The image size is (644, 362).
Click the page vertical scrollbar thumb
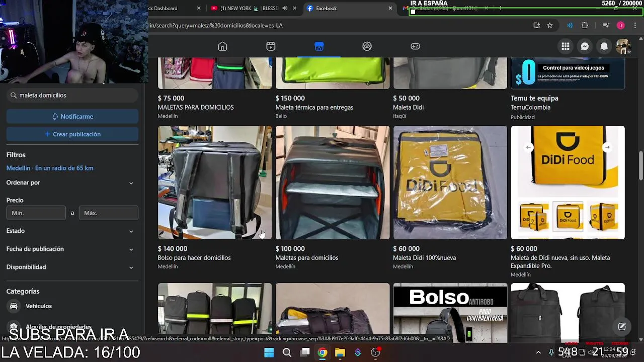[640, 165]
